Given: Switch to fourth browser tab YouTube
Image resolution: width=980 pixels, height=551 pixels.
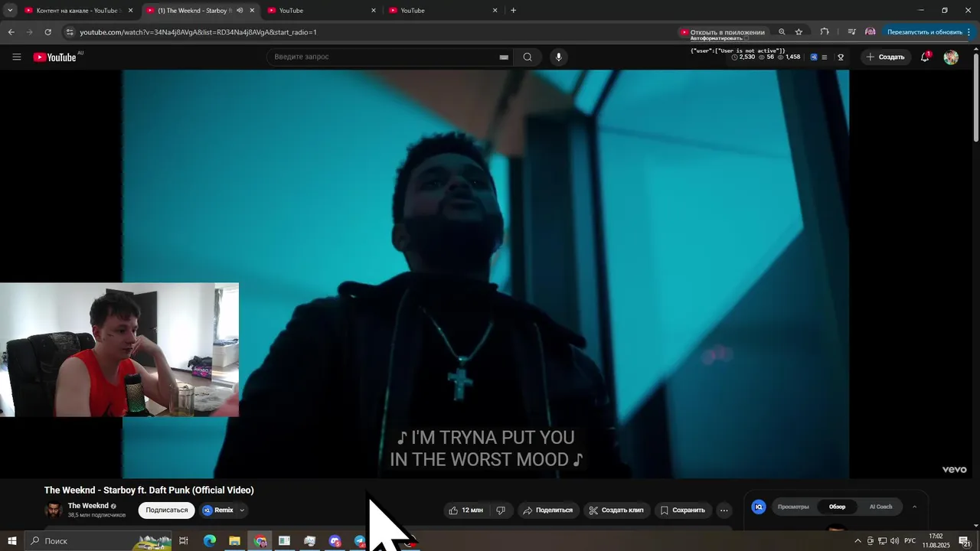Looking at the screenshot, I should pos(444,11).
